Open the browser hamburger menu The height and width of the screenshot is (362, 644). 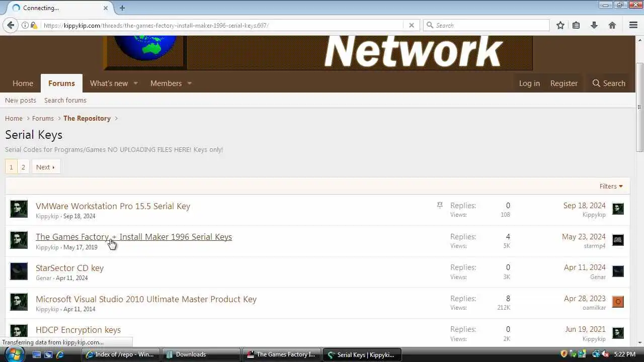point(633,25)
